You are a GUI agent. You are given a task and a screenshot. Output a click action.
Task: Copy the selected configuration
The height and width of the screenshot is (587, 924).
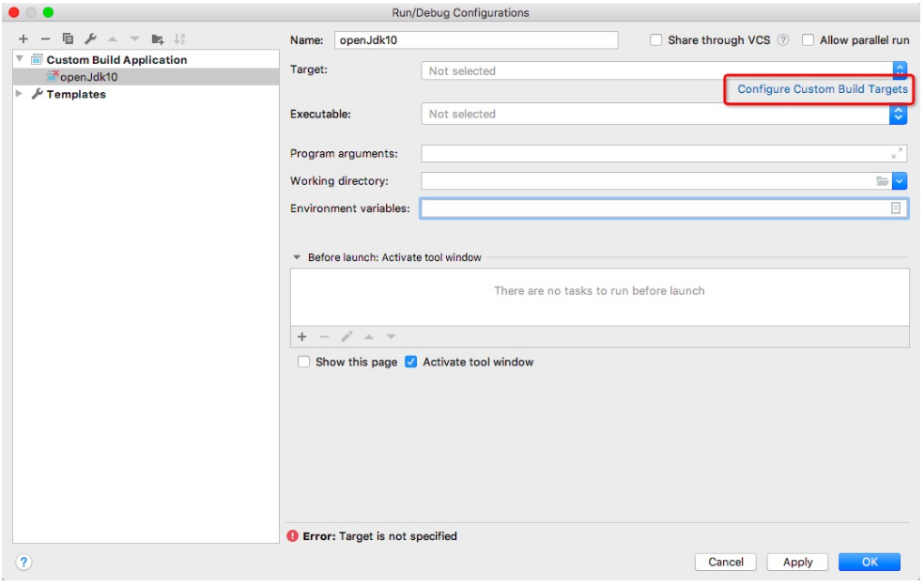(x=68, y=39)
